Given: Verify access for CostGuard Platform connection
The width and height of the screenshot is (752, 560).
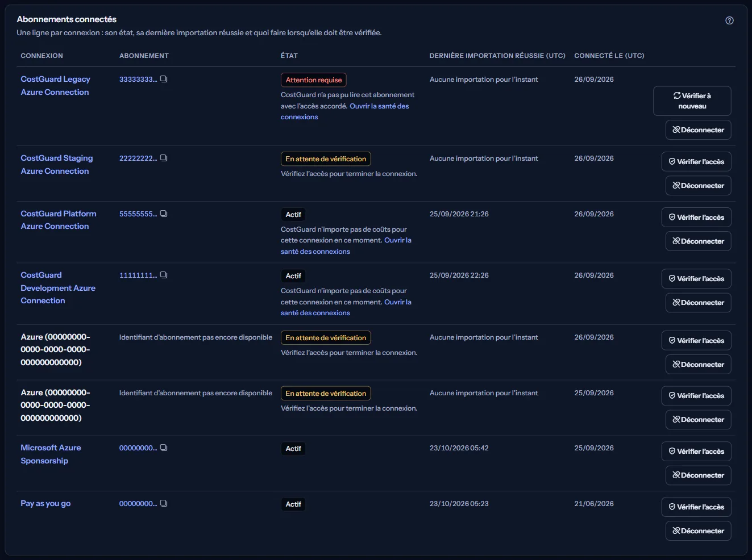Looking at the screenshot, I should pos(696,218).
